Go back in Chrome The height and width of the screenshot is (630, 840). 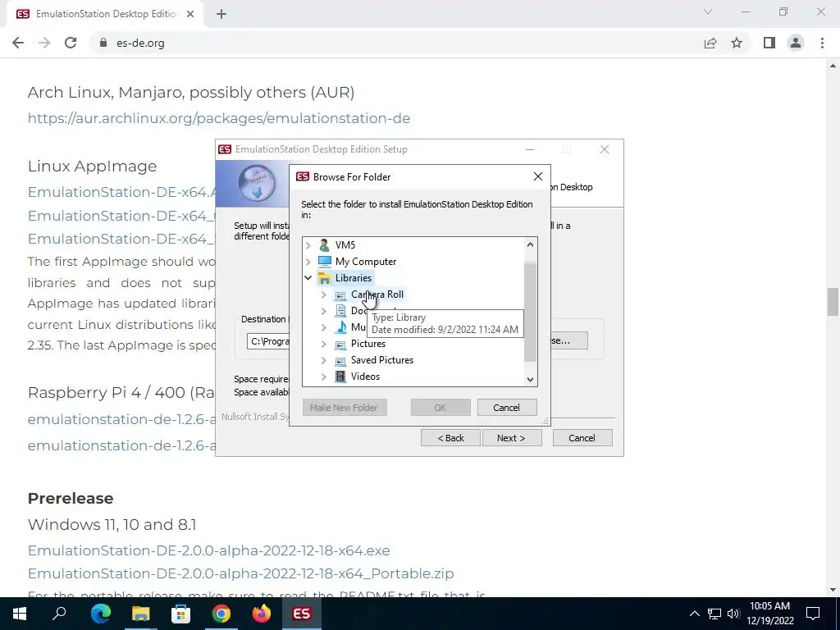pos(18,43)
